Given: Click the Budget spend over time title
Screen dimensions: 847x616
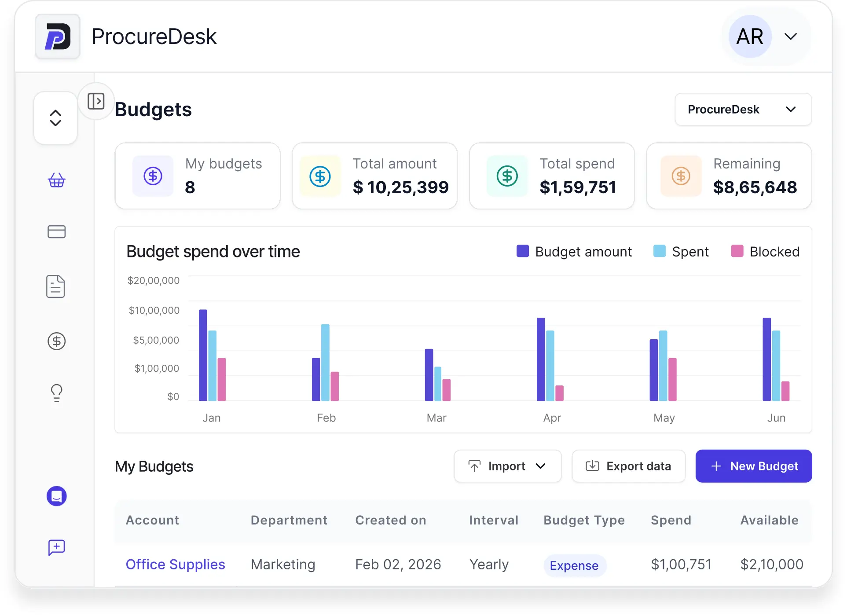Looking at the screenshot, I should click(213, 252).
